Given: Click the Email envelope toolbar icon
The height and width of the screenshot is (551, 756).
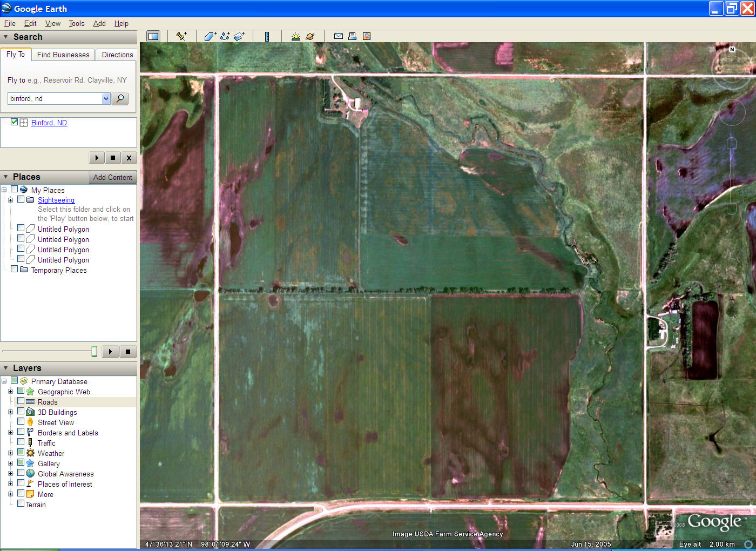Looking at the screenshot, I should coord(339,36).
